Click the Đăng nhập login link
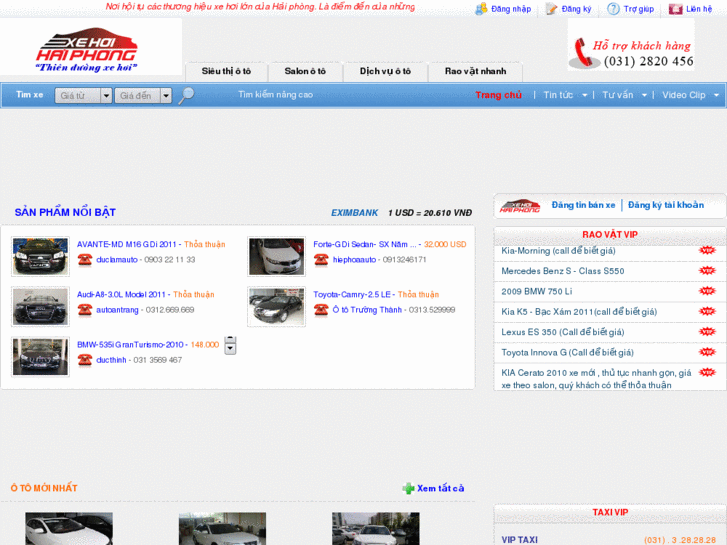Screen dimensions: 727x545 coord(511,9)
